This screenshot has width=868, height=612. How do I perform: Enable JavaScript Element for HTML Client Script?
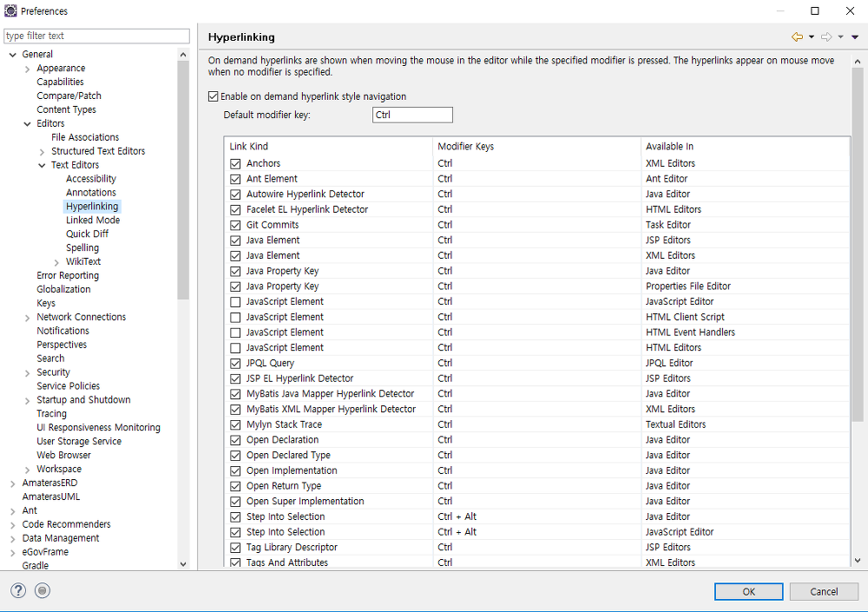[235, 318]
